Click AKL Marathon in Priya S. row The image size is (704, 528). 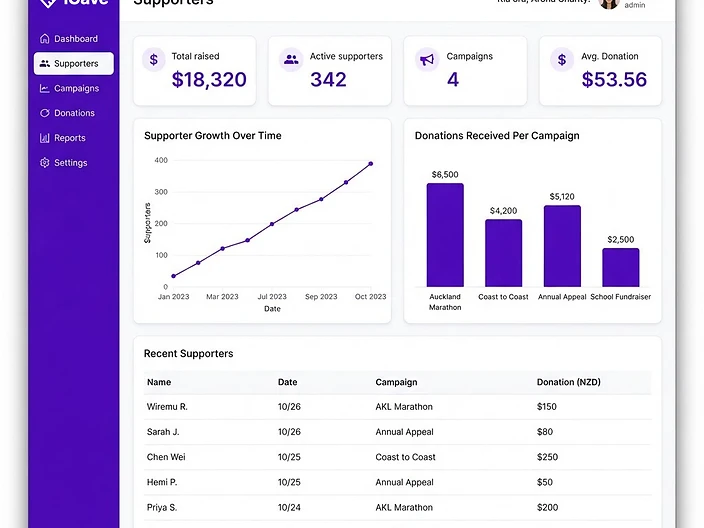[404, 507]
